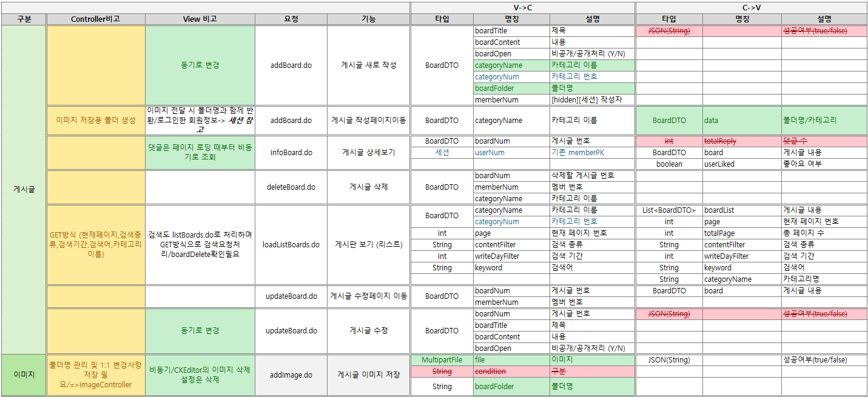Screen dimensions: 868x397
Task: Click the 이미지 저장용 폴더 생성 note
Action: pyautogui.click(x=96, y=121)
